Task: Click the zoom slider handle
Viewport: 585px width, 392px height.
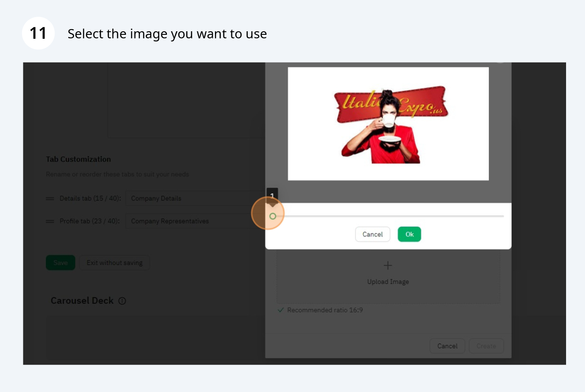Action: [x=273, y=216]
